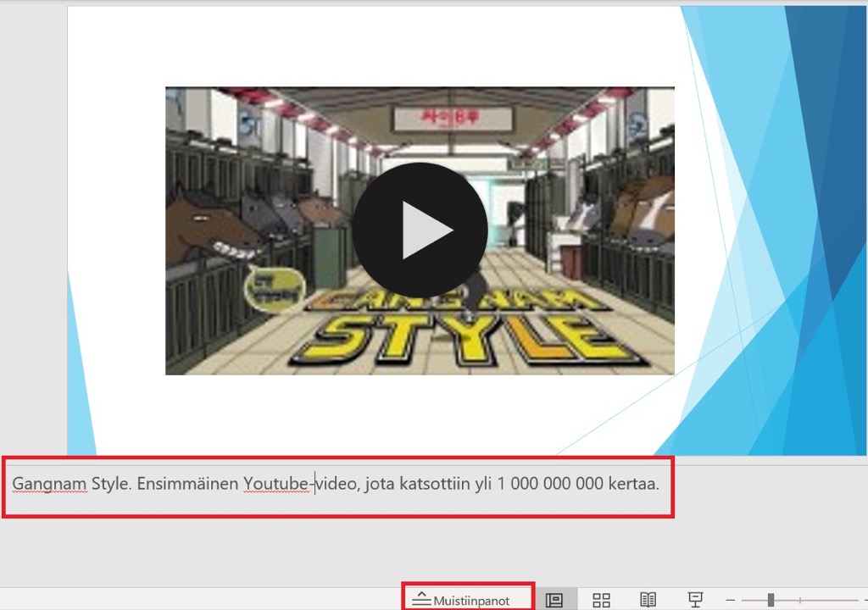Click the word Youtube in notes

pyautogui.click(x=275, y=484)
